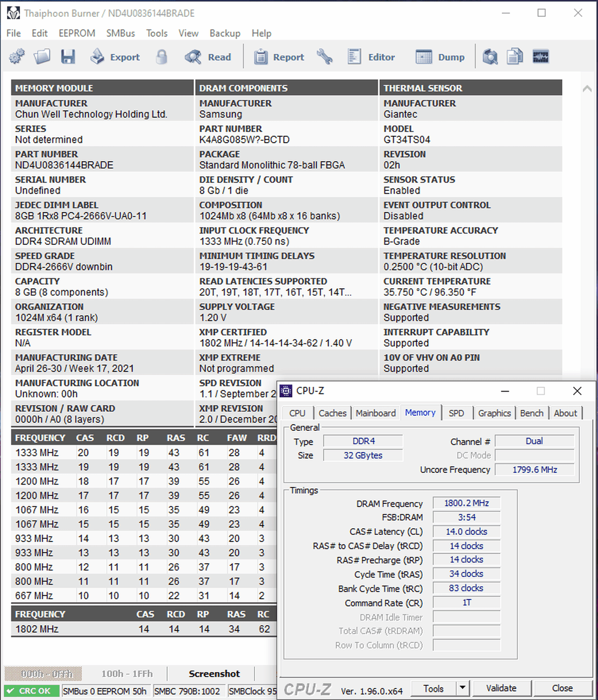The image size is (598, 700).
Task: Click the CPU-Z Tools button
Action: pos(434,688)
